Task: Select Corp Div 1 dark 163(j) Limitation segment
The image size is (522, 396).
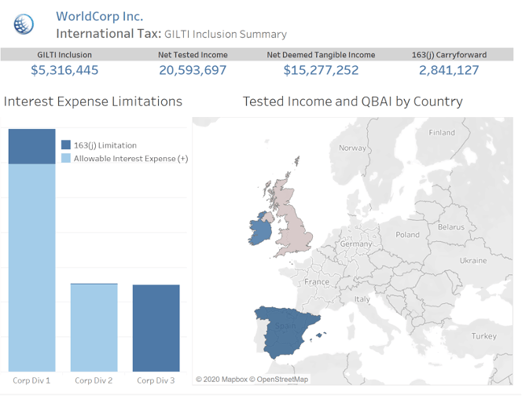Action: point(32,146)
